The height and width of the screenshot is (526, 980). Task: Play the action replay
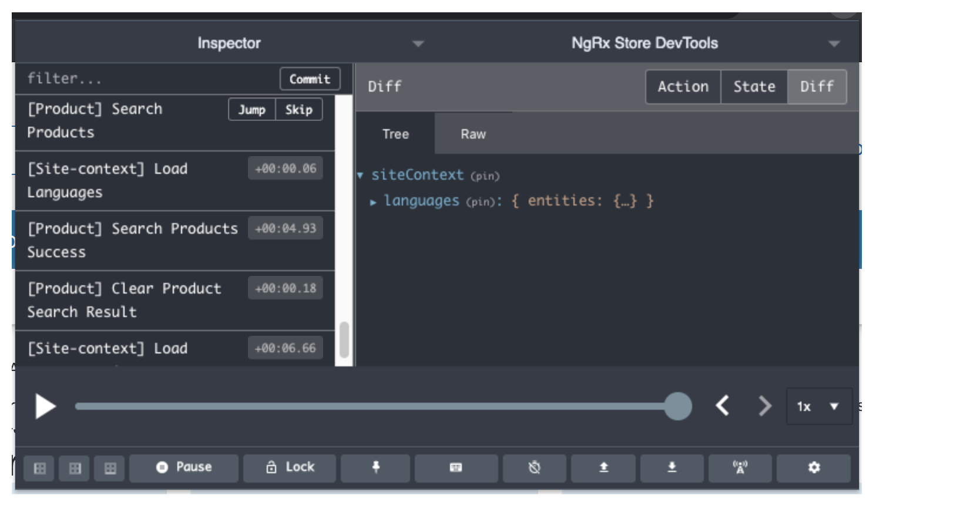point(45,406)
